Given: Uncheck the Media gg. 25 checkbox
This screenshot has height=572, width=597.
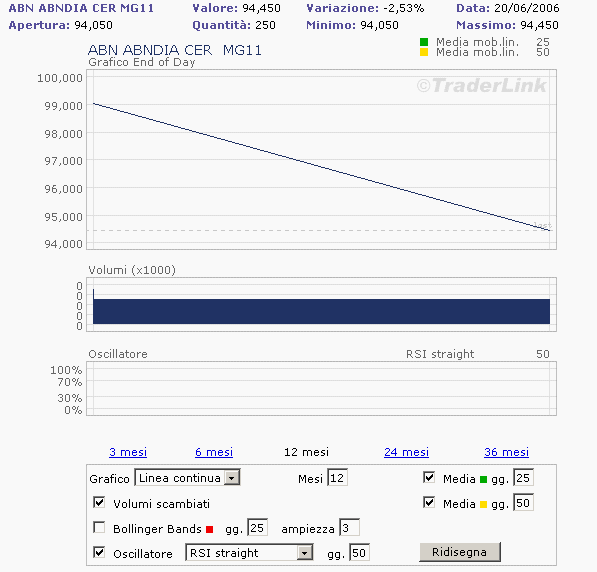Looking at the screenshot, I should click(x=429, y=478).
